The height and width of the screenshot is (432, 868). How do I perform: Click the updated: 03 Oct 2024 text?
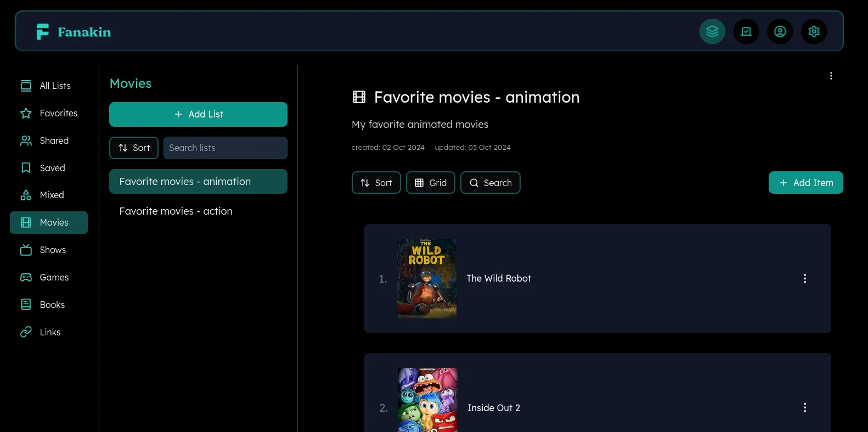point(472,147)
